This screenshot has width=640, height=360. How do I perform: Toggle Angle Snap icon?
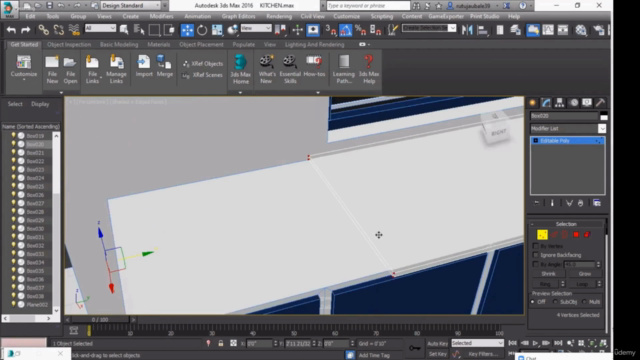[x=345, y=30]
